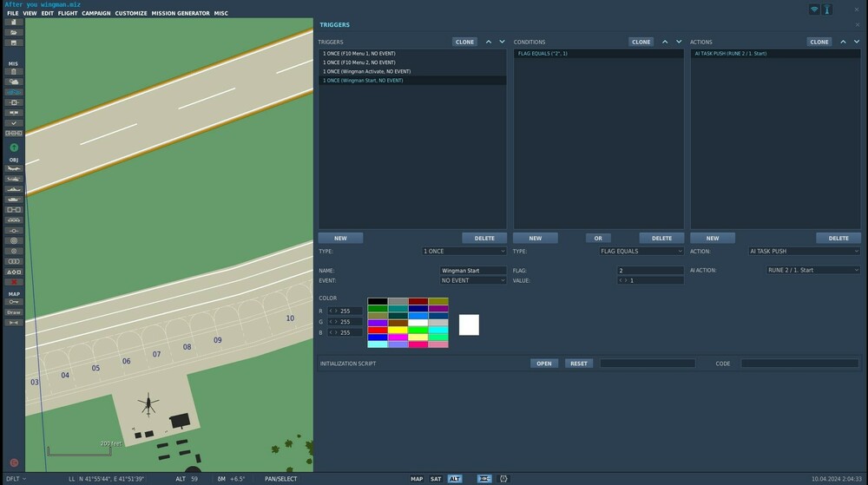Switch map view to SAT mode
Viewport: 868px width, 485px height.
(436, 479)
